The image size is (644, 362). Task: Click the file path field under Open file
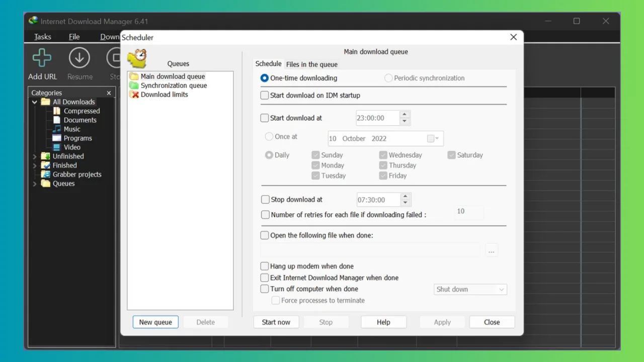pyautogui.click(x=370, y=250)
